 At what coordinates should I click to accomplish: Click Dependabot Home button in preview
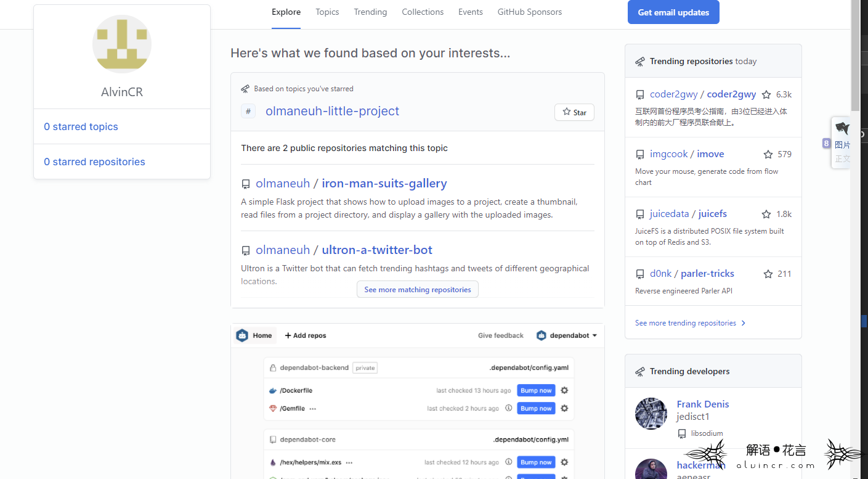(255, 335)
